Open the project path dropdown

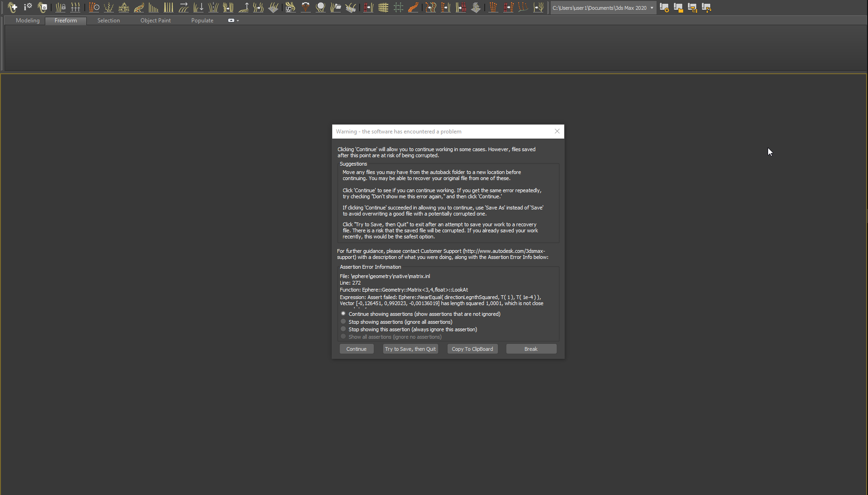651,8
